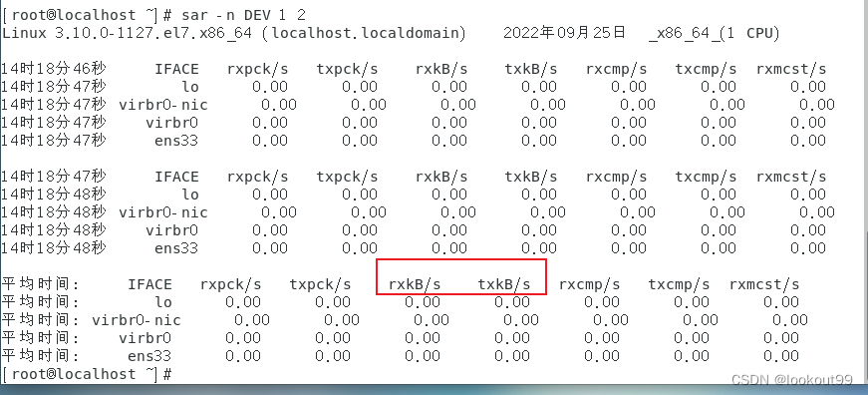Click 'IFACE' in the 14时18分46秒 header row
Image resolution: width=868 pixels, height=395 pixels.
176,69
